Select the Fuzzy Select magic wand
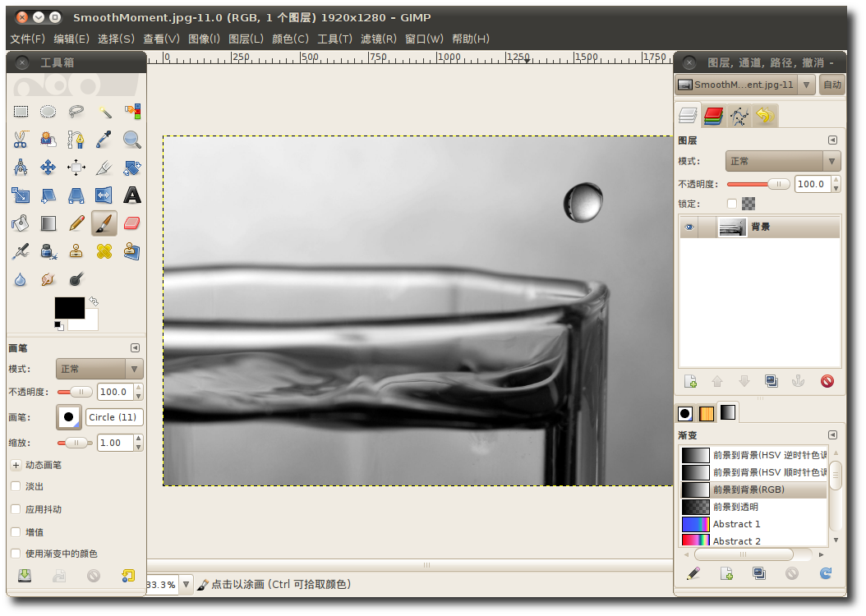This screenshot has height=616, width=866. click(104, 112)
